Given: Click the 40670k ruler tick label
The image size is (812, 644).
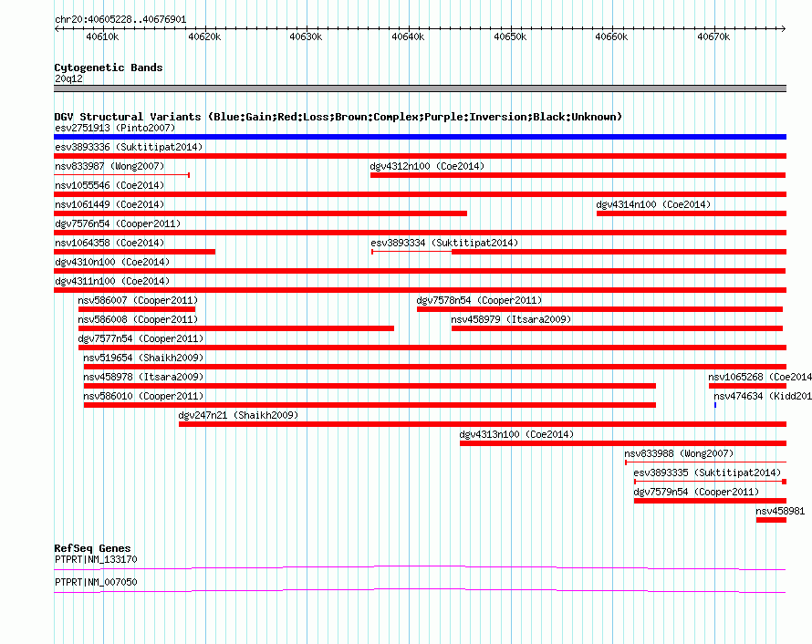Looking at the screenshot, I should click(713, 36).
